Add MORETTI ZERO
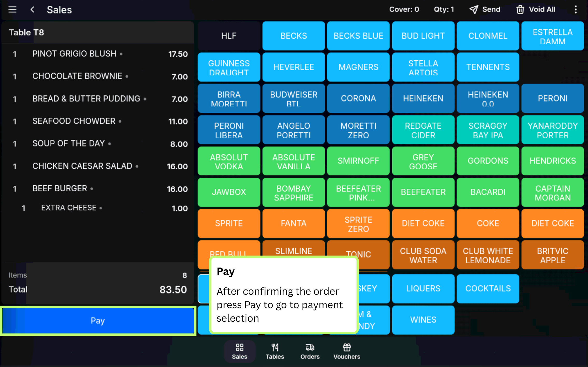 tap(358, 130)
